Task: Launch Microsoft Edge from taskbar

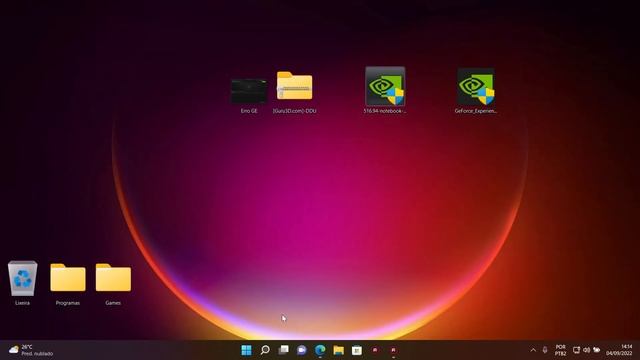Action: click(320, 350)
